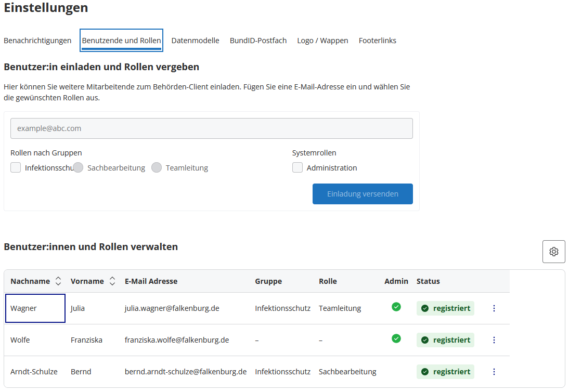Click the email address input field
Image resolution: width=569 pixels, height=392 pixels.
(211, 128)
